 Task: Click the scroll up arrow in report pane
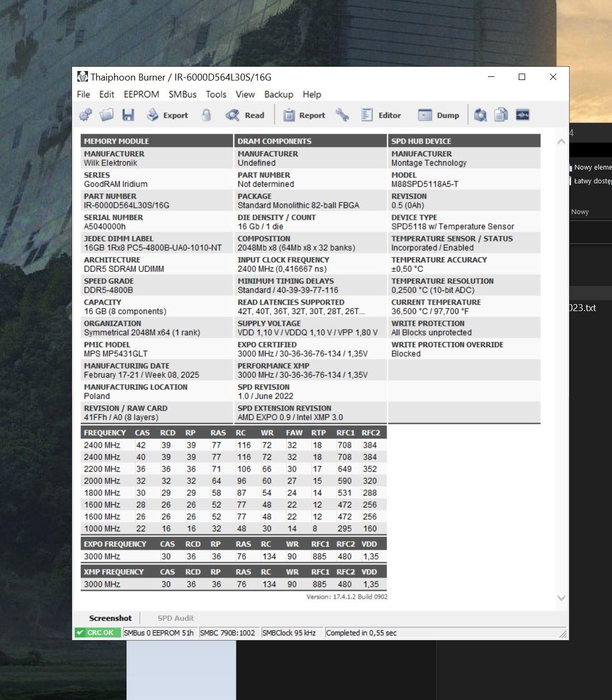click(561, 141)
